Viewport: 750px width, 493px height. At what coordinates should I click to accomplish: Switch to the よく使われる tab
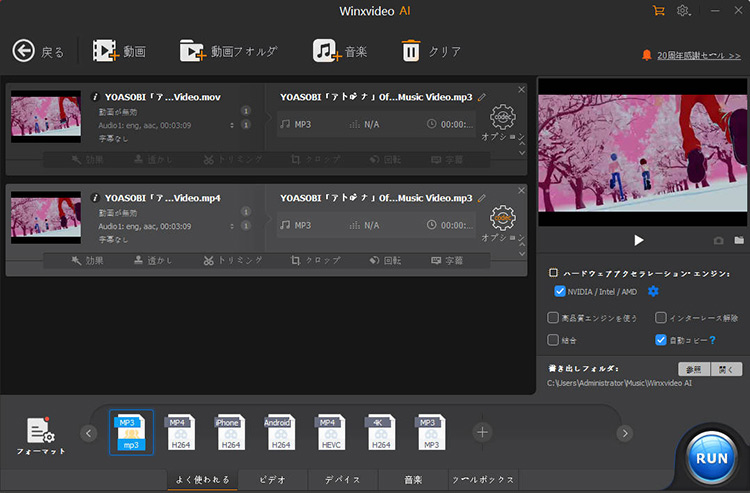203,480
